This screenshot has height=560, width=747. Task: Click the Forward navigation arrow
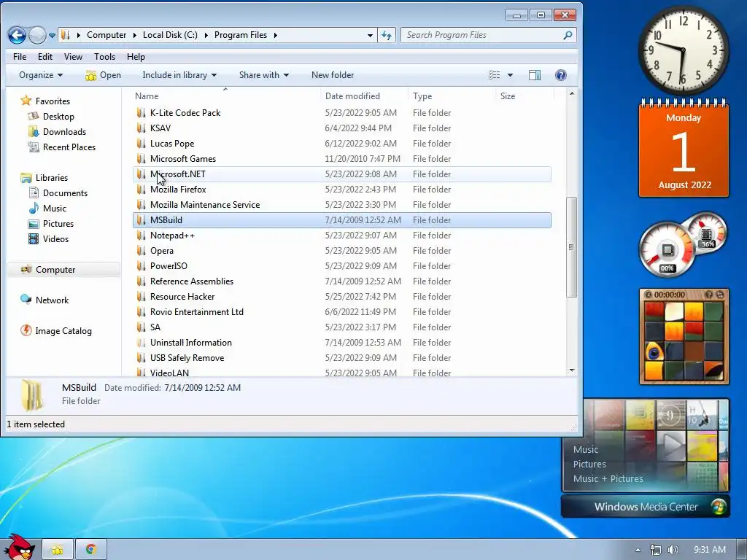[x=37, y=35]
